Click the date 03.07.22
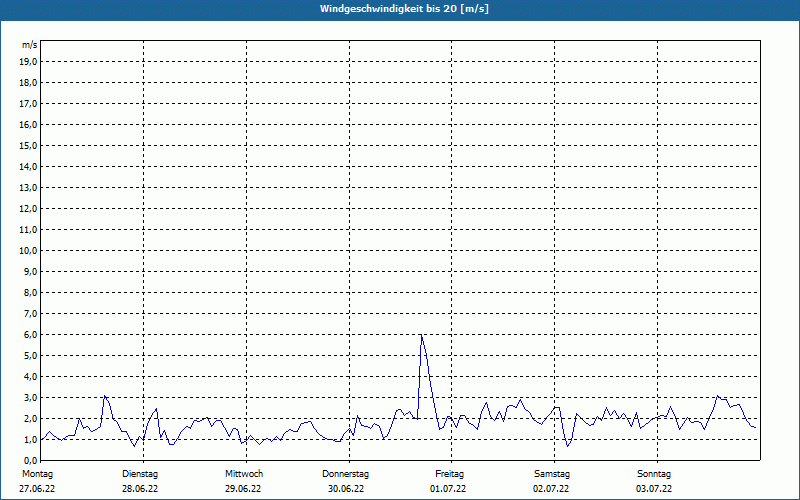 tap(654, 489)
